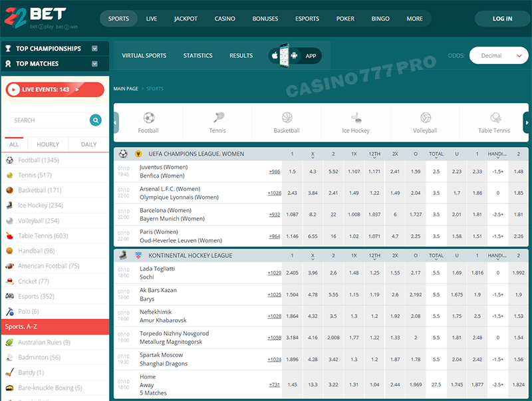Click the LOG IN button
Image resolution: width=532 pixels, height=401 pixels.
click(x=502, y=19)
